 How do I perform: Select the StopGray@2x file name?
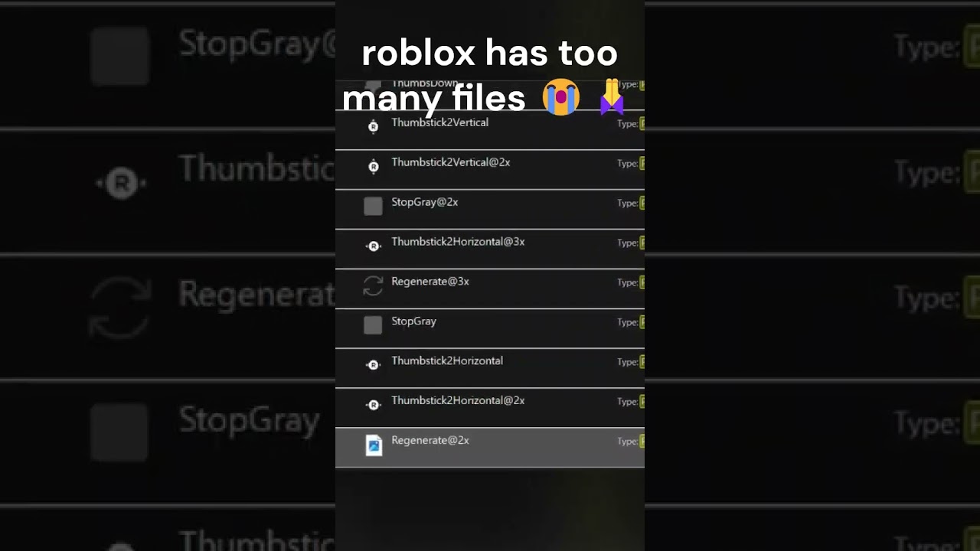click(x=424, y=202)
